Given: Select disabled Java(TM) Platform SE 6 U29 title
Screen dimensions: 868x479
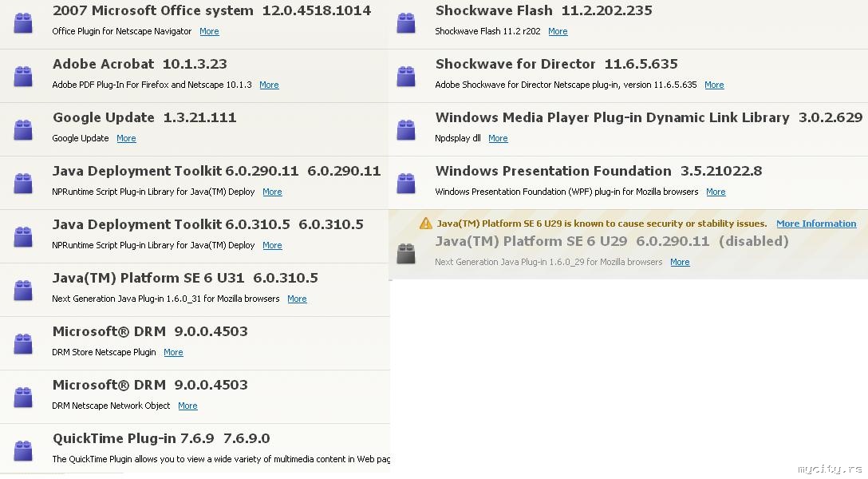Looking at the screenshot, I should pos(612,241).
